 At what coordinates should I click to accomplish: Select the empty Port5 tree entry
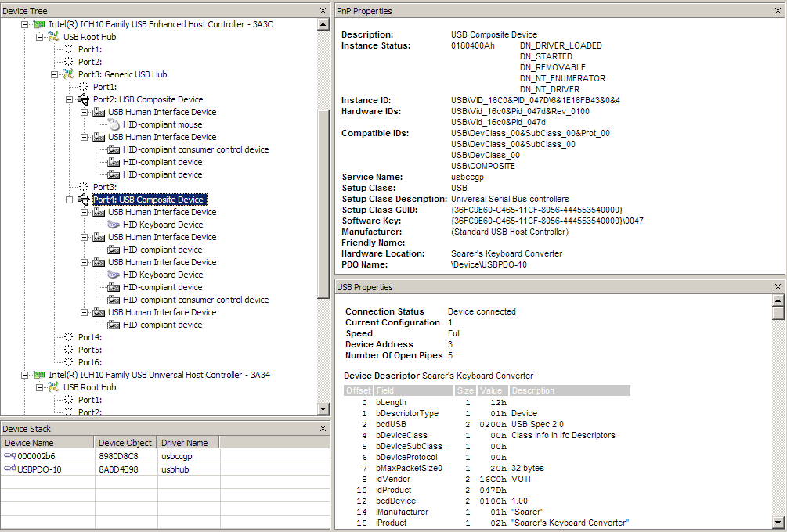[89, 350]
